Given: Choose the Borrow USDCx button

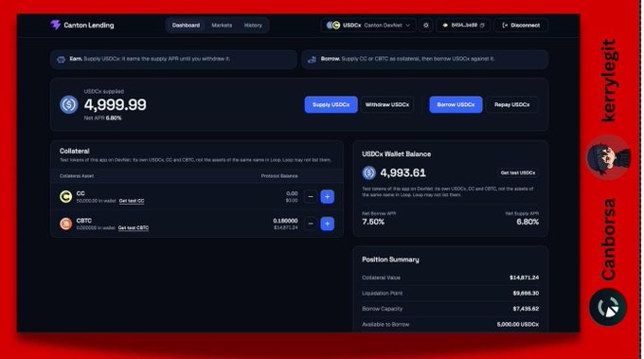Looking at the screenshot, I should 456,105.
